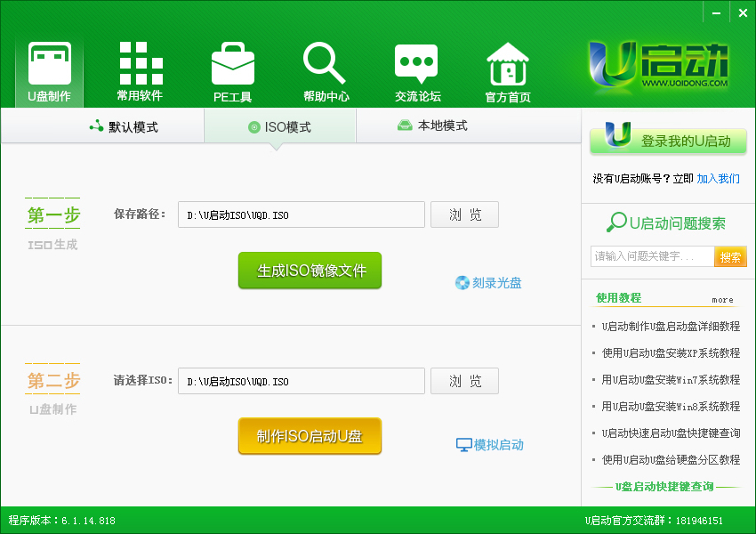Click the 第二步 step heading
756x534 pixels.
tap(53, 380)
